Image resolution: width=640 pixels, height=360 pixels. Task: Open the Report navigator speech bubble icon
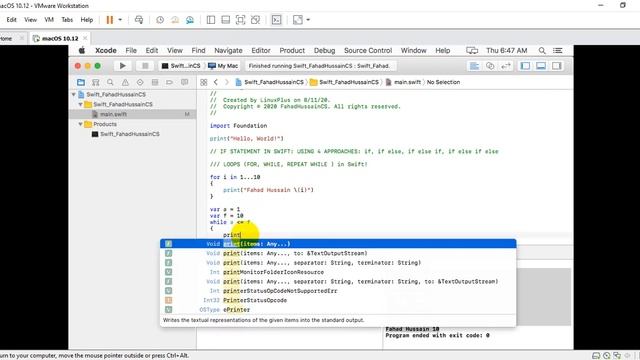[184, 82]
